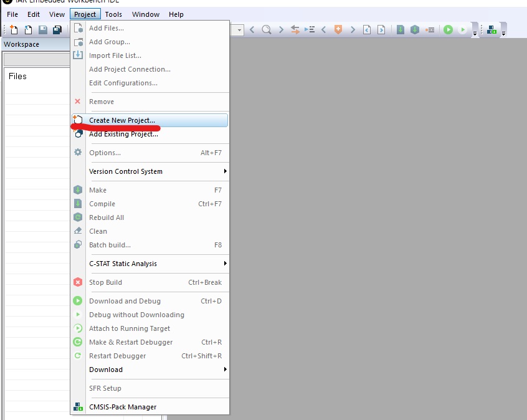Click the Save toolbar icon
This screenshot has width=527, height=420.
point(43,29)
